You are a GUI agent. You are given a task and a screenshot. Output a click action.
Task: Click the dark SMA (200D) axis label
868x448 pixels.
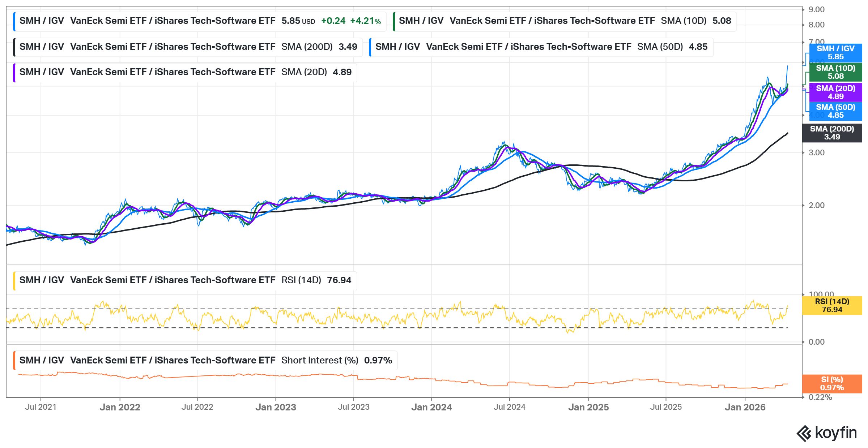pos(831,133)
